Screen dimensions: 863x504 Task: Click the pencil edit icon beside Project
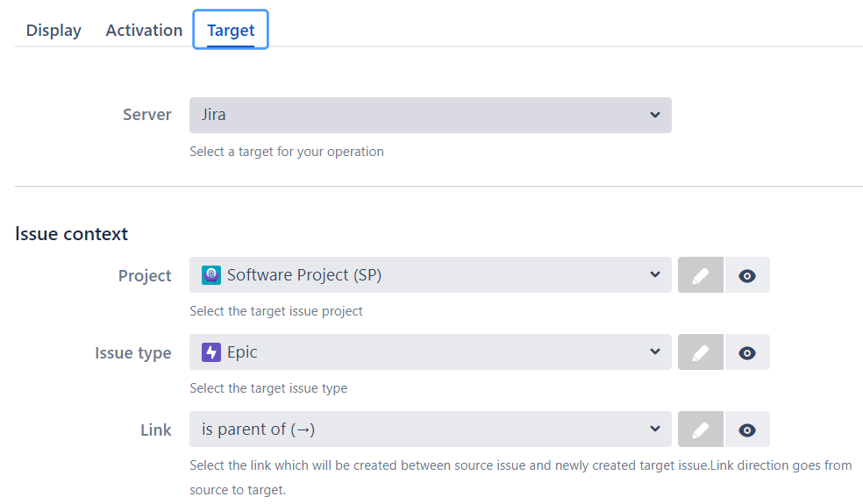tap(701, 275)
